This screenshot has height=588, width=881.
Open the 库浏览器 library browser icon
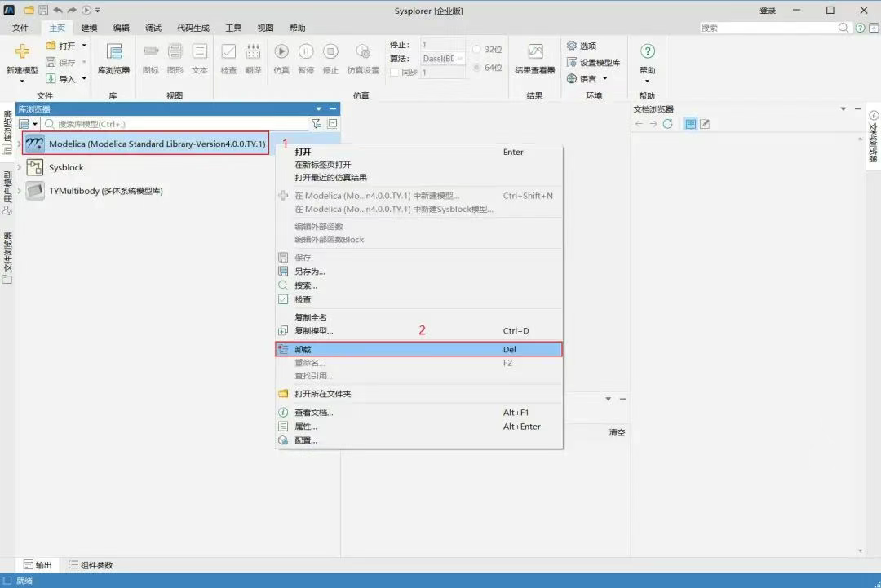tap(113, 52)
